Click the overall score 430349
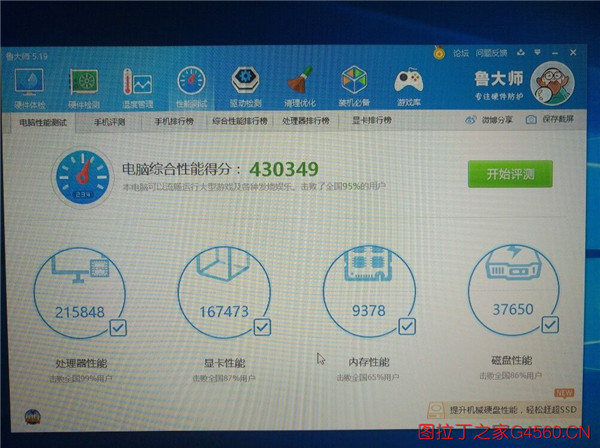The width and height of the screenshot is (600, 448). coord(284,169)
